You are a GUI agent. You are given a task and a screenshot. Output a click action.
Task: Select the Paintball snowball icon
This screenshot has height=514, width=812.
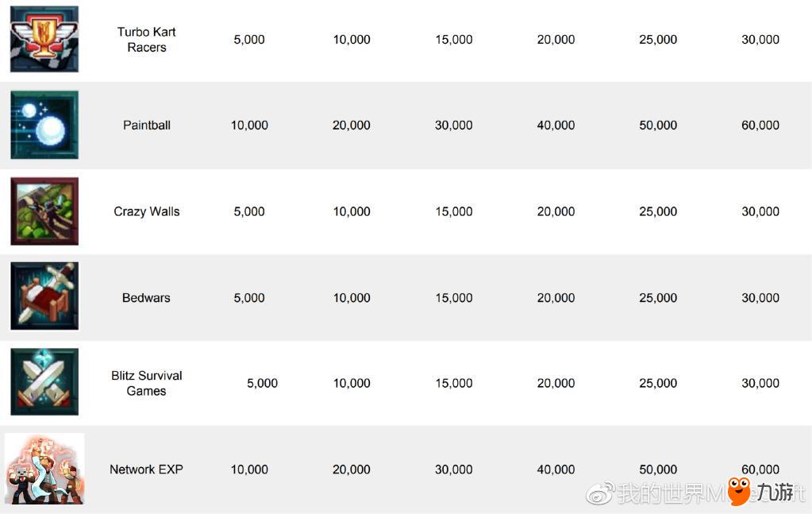(44, 125)
